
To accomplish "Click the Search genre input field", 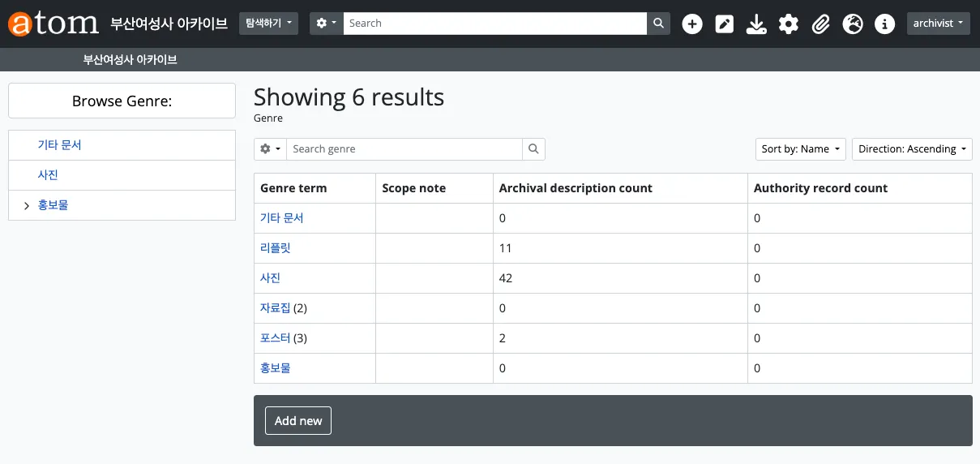I will point(404,149).
